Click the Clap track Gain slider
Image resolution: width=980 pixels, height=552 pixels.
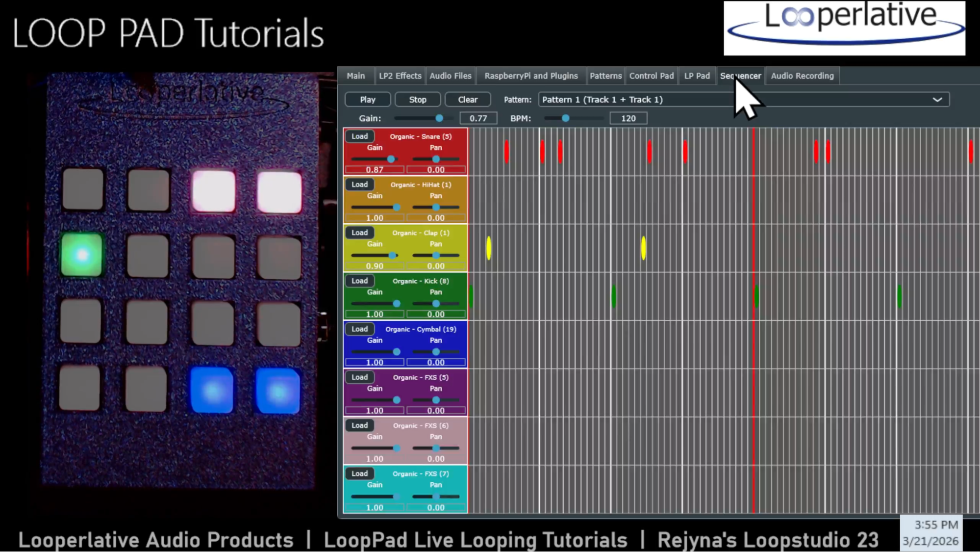pos(375,255)
